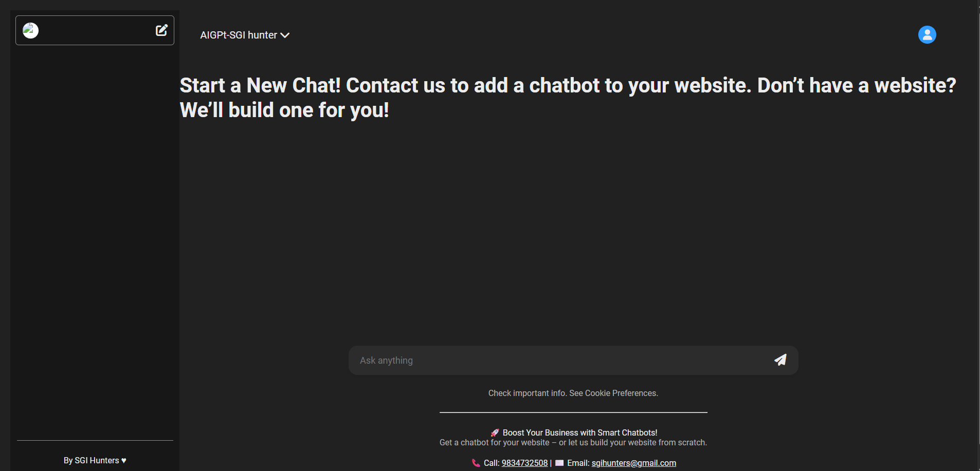Image resolution: width=980 pixels, height=471 pixels.
Task: Click the phone number link 9834732508
Action: (524, 463)
